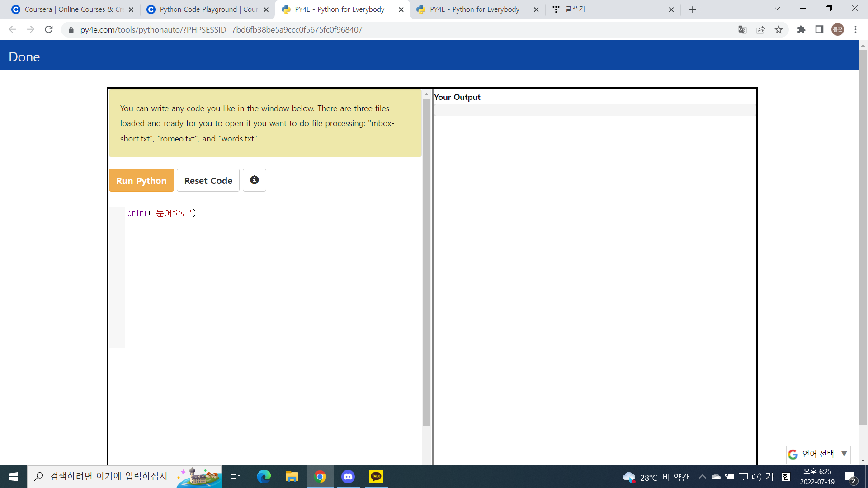The width and height of the screenshot is (868, 488).
Task: Click the info circle icon button
Action: 255,180
